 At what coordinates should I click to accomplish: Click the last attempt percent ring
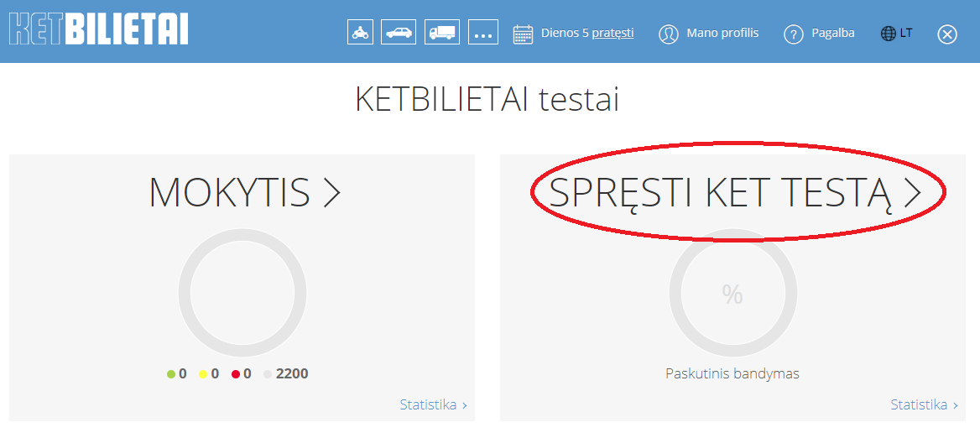click(x=732, y=294)
